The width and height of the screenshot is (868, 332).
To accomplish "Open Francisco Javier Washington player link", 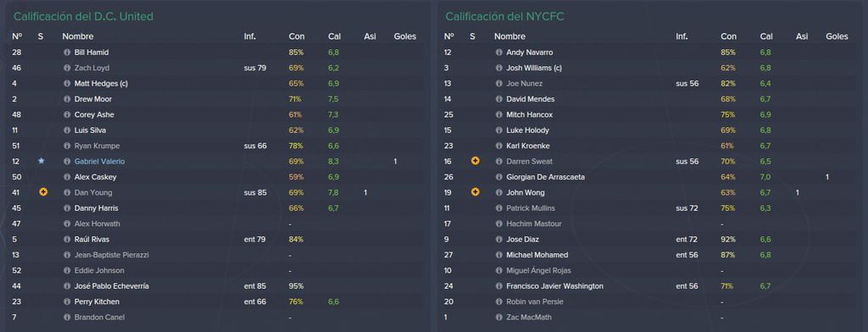I will (554, 286).
